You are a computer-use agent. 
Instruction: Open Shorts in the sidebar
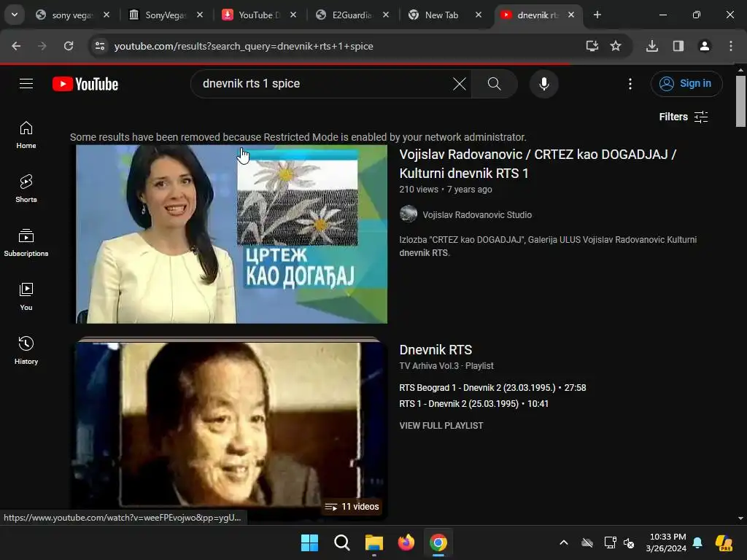(26, 189)
